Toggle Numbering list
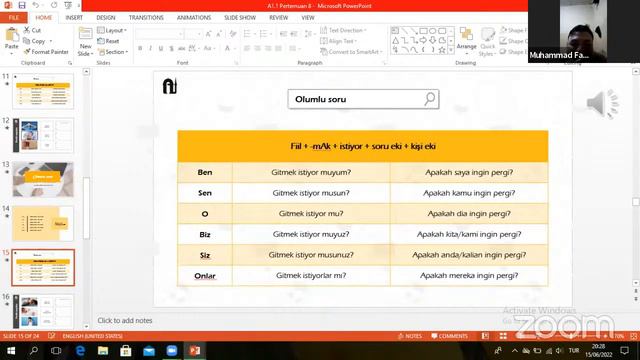640x360 pixels. tap(265, 34)
